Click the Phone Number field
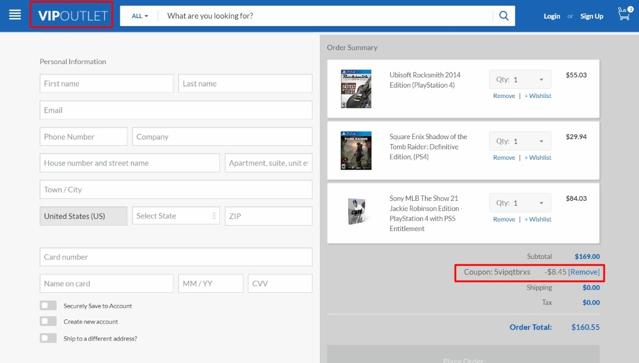The image size is (639, 363). point(84,136)
